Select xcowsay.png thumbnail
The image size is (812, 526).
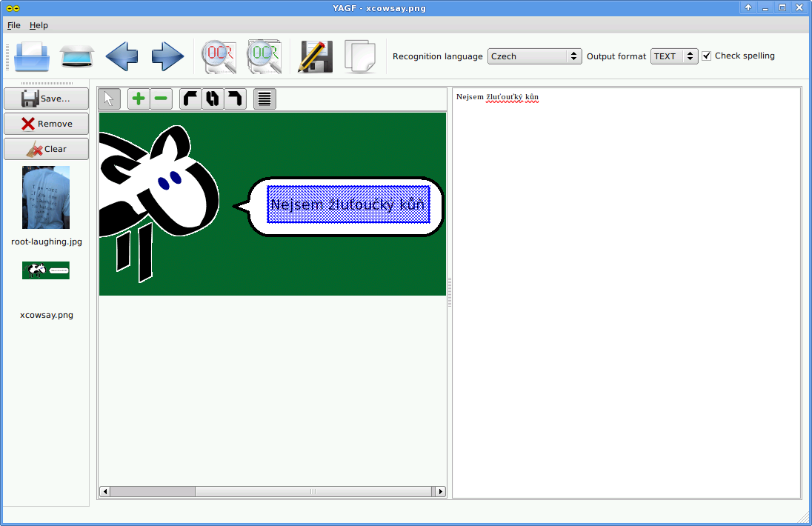[x=46, y=270]
